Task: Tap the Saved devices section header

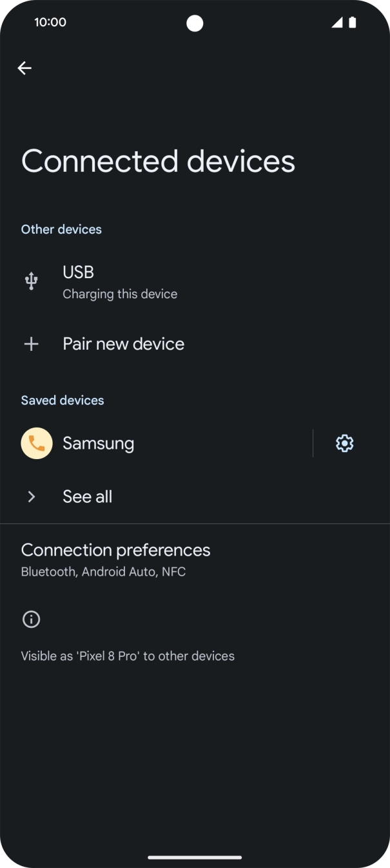Action: pyautogui.click(x=63, y=401)
